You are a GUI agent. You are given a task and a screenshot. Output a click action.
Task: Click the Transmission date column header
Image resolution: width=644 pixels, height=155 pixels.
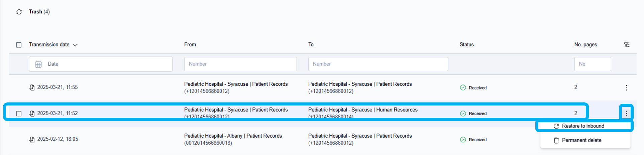(49, 45)
